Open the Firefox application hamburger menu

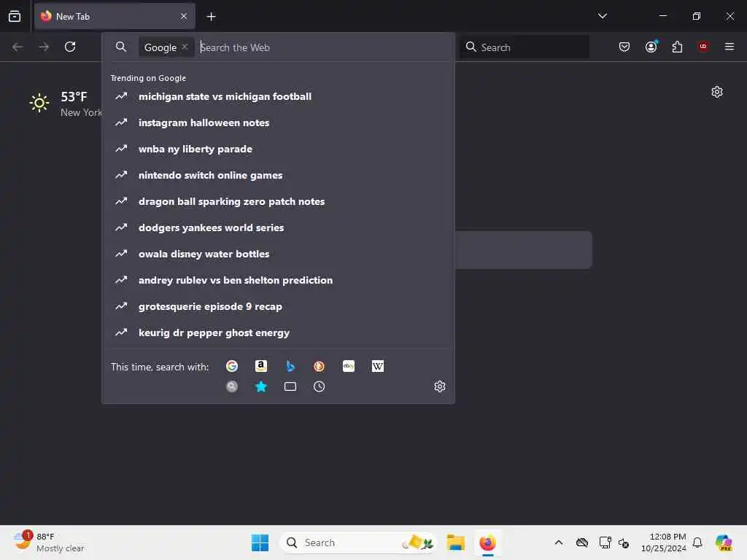coord(729,47)
